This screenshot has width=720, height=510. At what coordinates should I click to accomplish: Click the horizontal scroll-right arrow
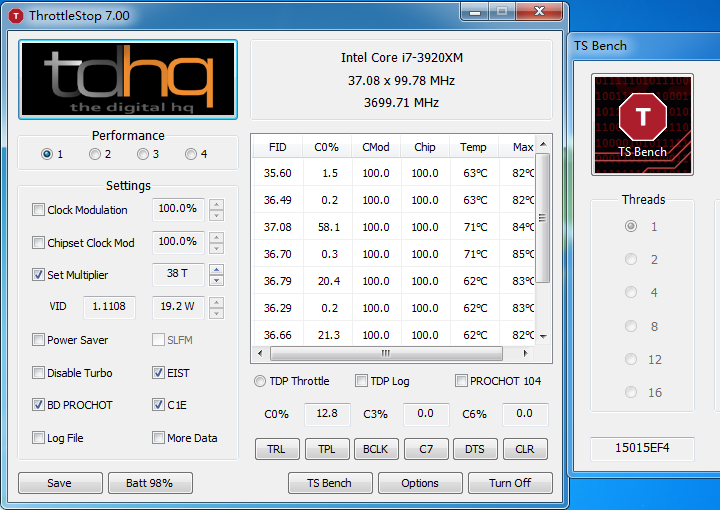pos(526,353)
